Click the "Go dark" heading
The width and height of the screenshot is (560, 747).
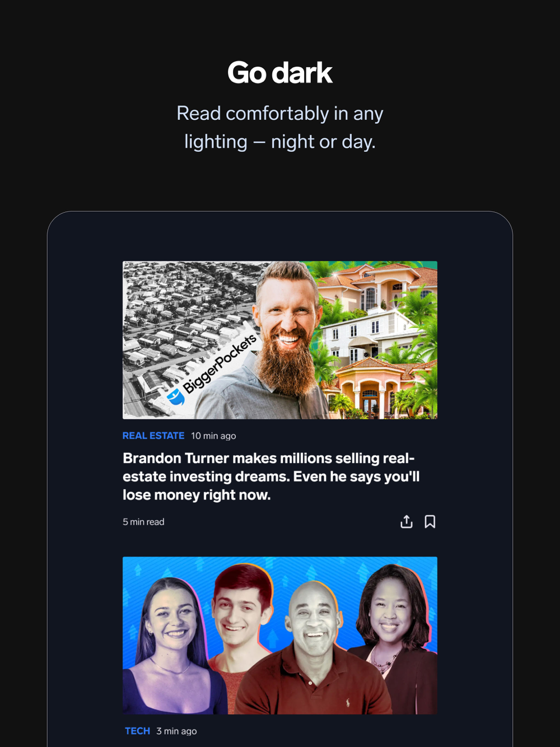tap(280, 73)
